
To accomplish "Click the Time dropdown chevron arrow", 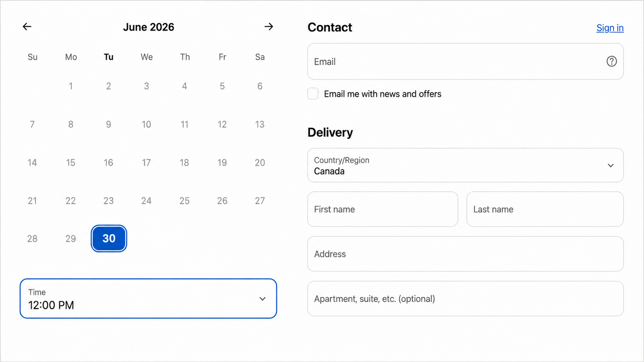I will [x=262, y=299].
